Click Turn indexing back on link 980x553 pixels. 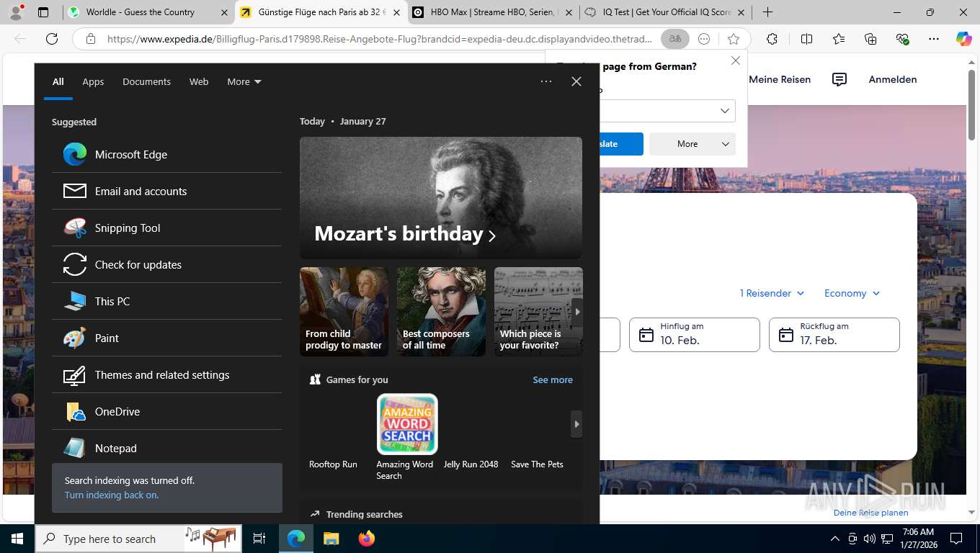(112, 495)
